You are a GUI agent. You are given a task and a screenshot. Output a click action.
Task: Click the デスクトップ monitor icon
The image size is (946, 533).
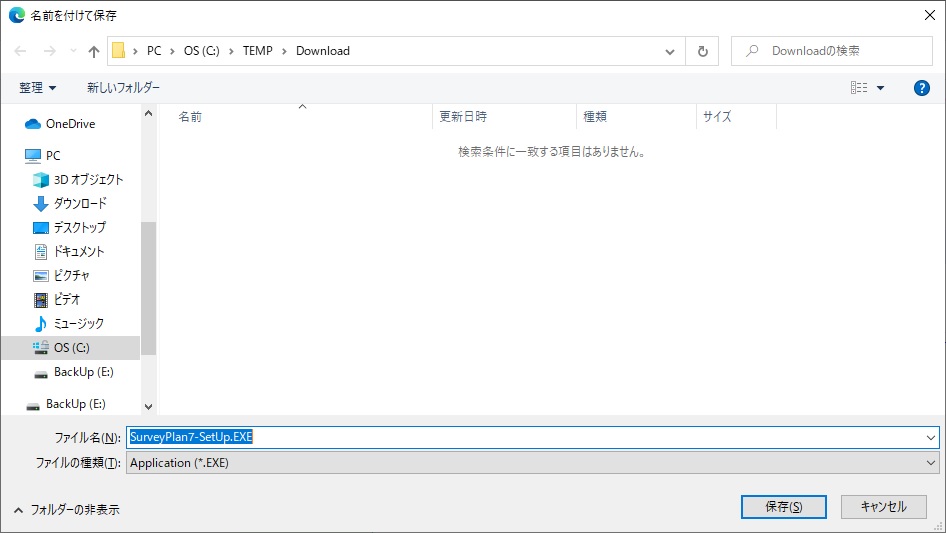click(x=40, y=228)
